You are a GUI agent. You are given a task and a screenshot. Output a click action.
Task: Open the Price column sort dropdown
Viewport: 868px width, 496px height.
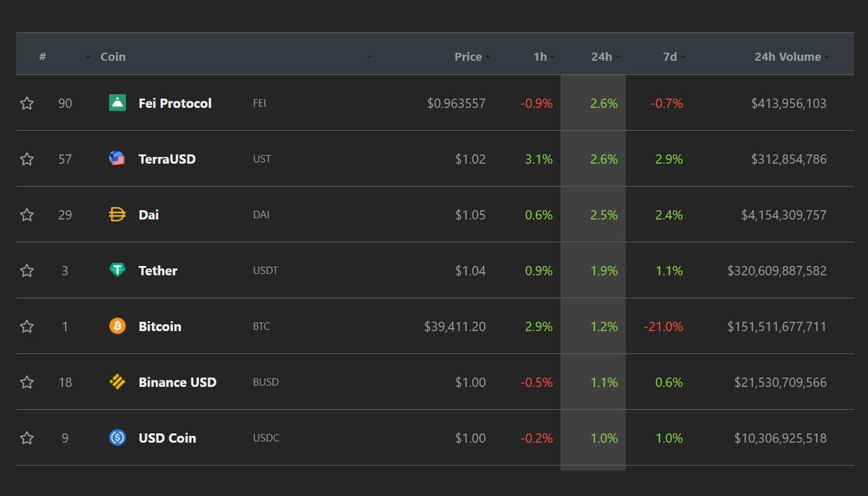(489, 57)
